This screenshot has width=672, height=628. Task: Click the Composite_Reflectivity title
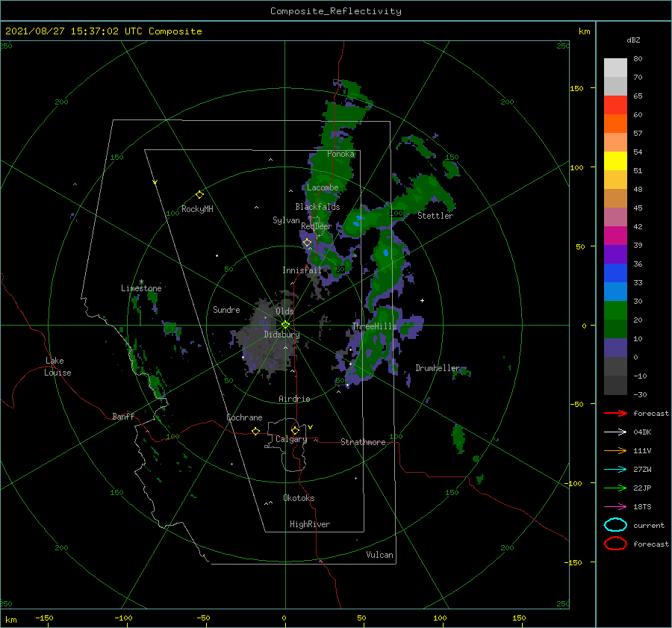(336, 11)
